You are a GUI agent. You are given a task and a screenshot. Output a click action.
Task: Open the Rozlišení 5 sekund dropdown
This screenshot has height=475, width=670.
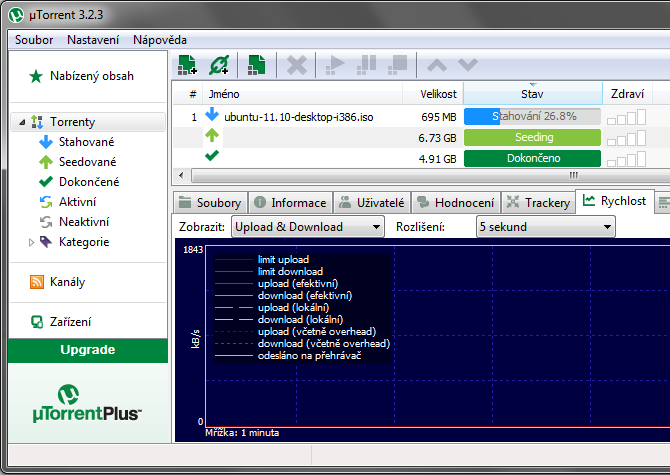[x=546, y=227]
